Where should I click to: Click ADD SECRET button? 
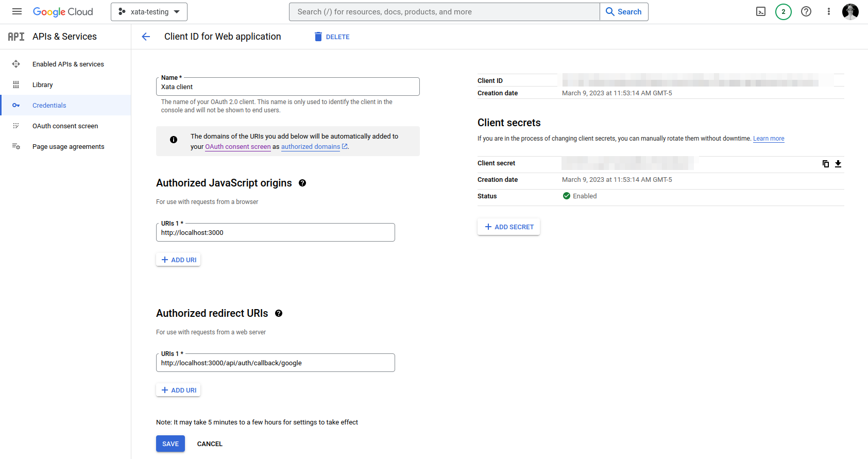(x=508, y=227)
